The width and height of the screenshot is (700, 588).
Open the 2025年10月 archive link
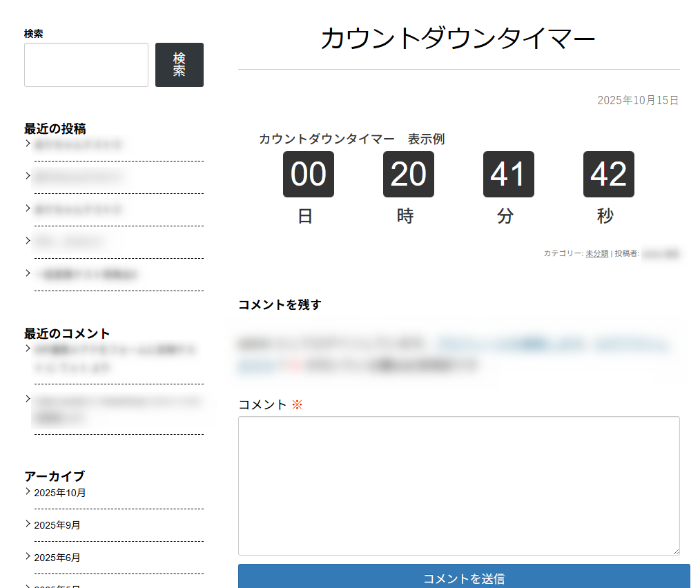click(x=60, y=493)
